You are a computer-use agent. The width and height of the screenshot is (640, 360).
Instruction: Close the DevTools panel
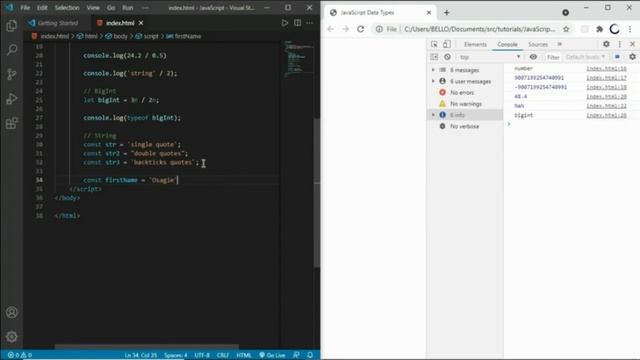pyautogui.click(x=632, y=44)
